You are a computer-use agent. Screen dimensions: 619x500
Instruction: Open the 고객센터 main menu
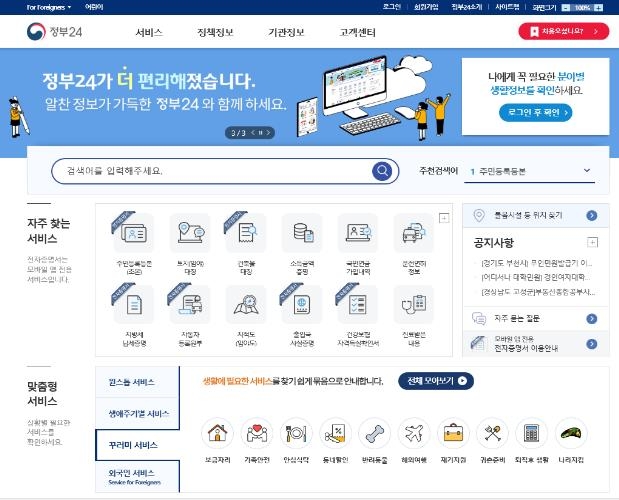pyautogui.click(x=358, y=32)
